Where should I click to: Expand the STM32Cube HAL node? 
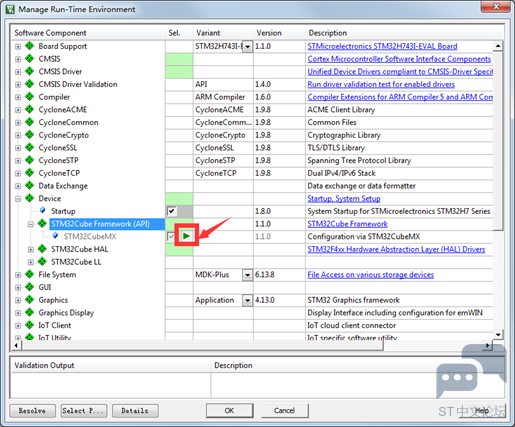point(31,250)
